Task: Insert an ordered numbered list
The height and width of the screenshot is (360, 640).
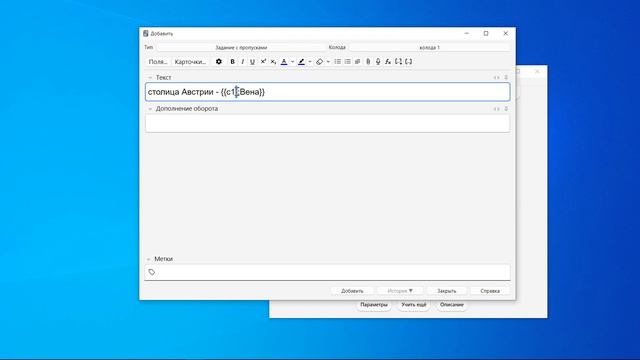Action: 347,62
